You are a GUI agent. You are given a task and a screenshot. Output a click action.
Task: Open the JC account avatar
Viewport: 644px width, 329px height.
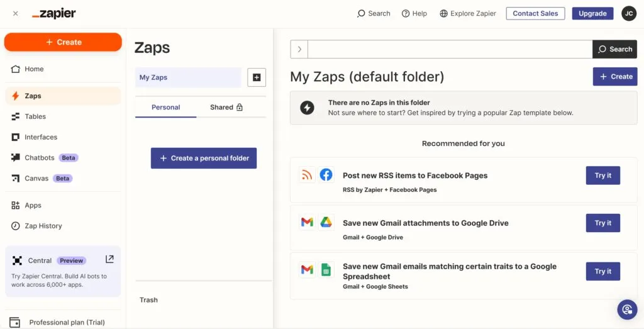pyautogui.click(x=629, y=14)
